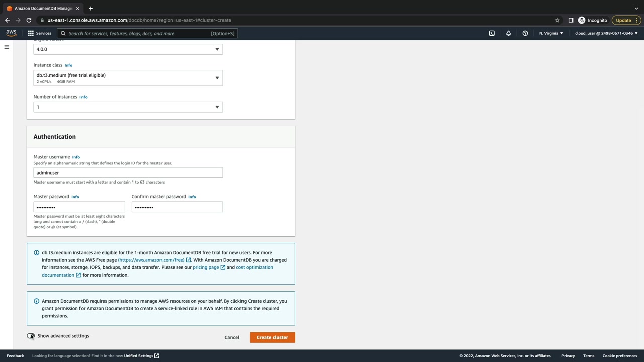The height and width of the screenshot is (362, 644).
Task: Open the notifications bell
Action: coord(508,33)
